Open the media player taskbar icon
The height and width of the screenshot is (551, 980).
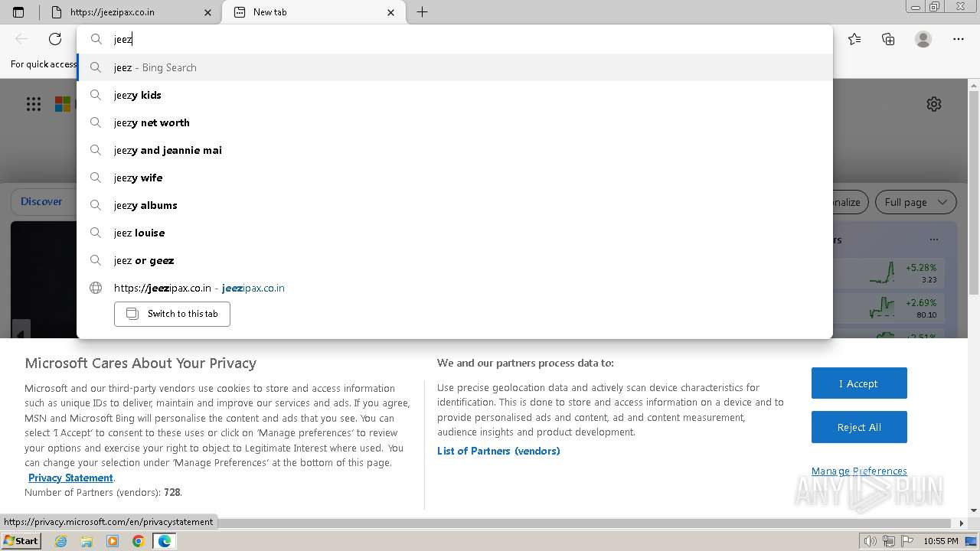pos(113,541)
